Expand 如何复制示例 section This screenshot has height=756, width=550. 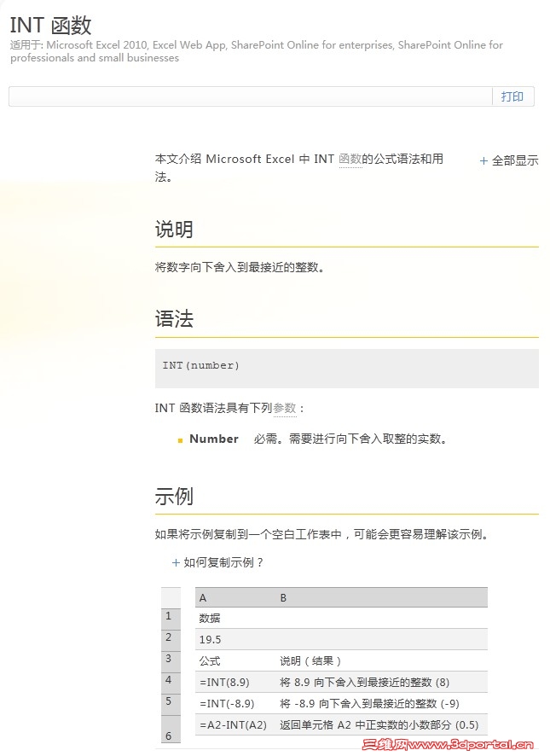(x=218, y=562)
